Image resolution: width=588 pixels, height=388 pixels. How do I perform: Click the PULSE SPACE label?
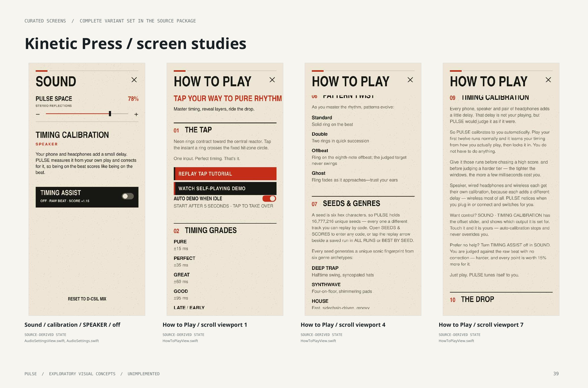(54, 99)
